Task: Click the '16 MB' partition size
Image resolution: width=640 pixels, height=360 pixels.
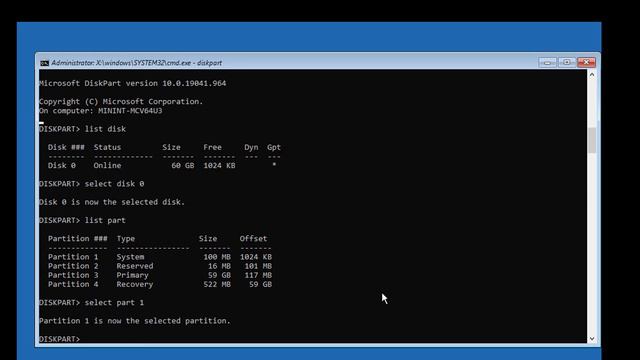Action: point(219,266)
